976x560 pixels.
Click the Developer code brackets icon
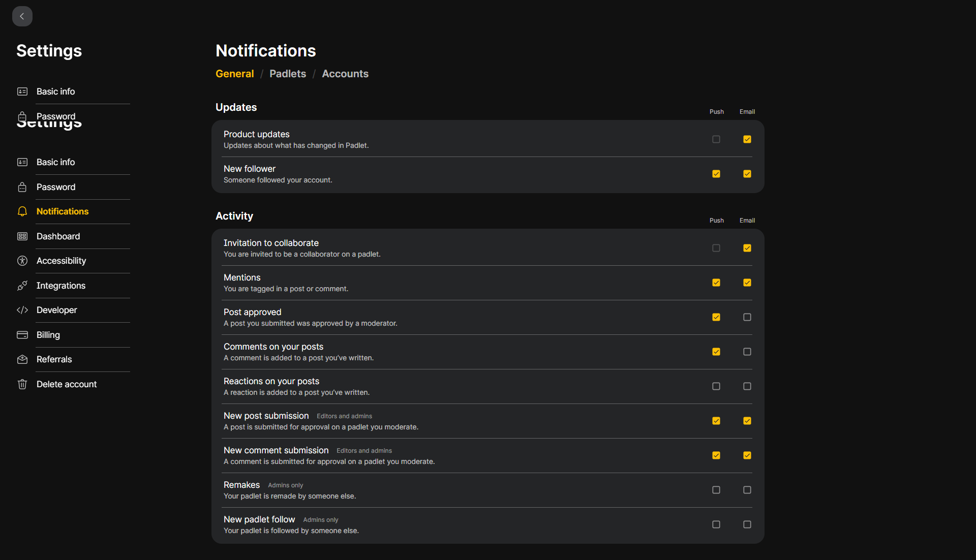click(22, 310)
